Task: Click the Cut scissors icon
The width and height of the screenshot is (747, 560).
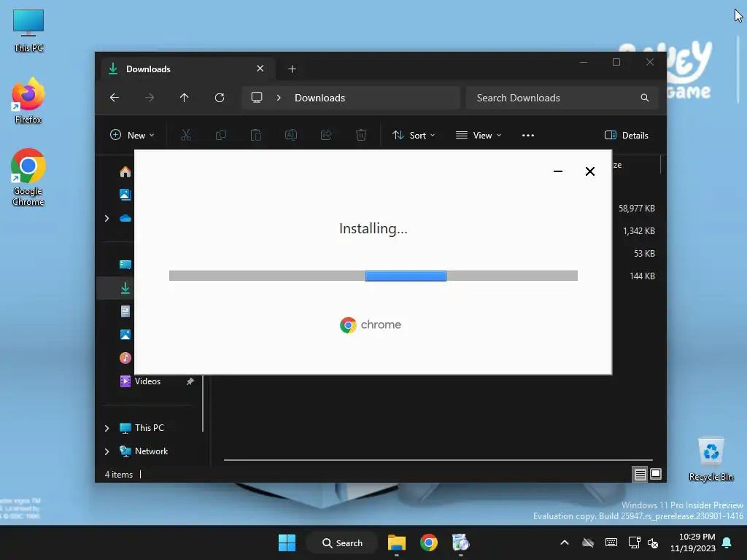Action: coord(186,135)
